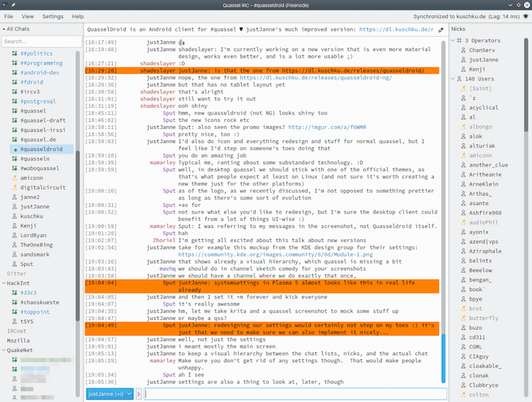This screenshot has height=402, width=532.
Task: Click the #postgresql channel icon
Action: coord(15,101)
